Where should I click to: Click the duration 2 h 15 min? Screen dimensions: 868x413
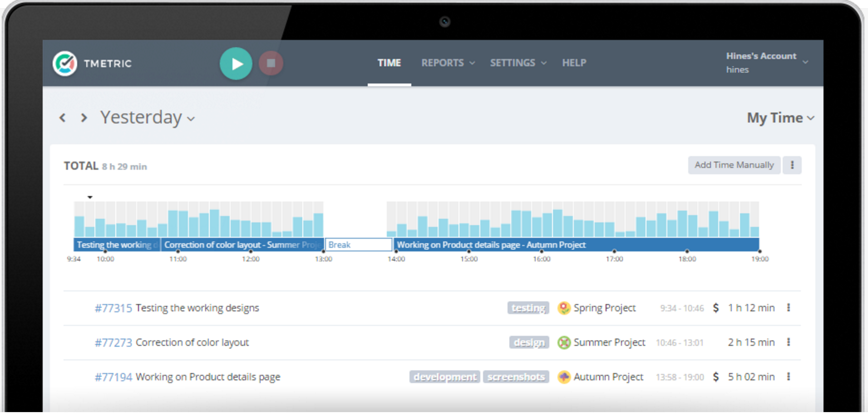coord(751,342)
